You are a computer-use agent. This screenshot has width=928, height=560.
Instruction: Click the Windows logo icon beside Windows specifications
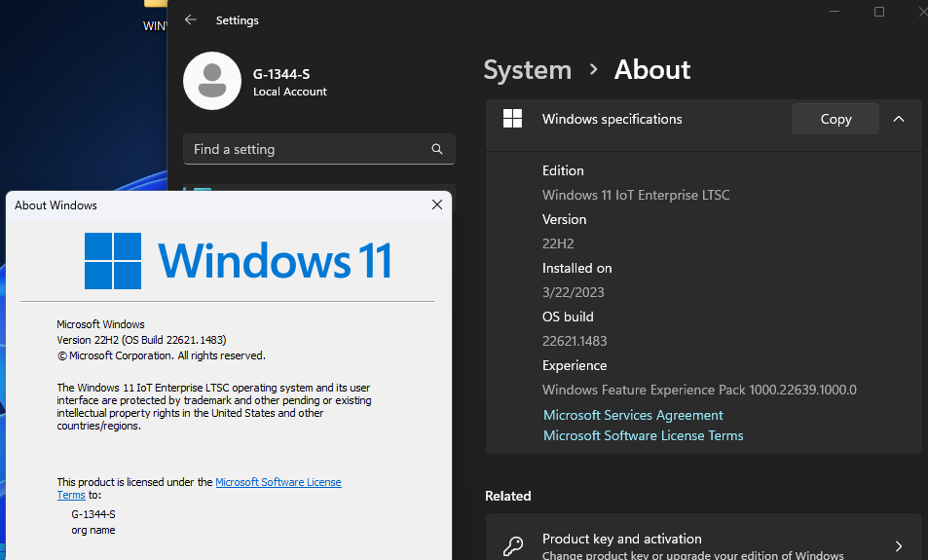pyautogui.click(x=512, y=119)
